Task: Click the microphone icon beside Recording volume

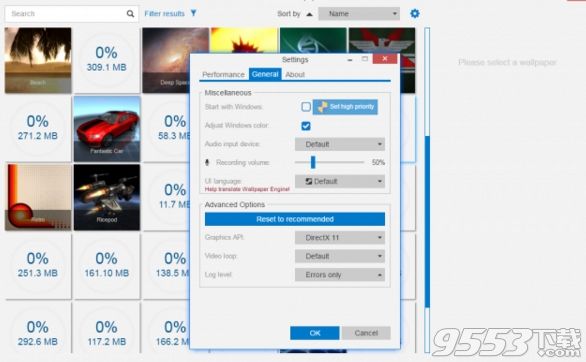Action: 207,163
